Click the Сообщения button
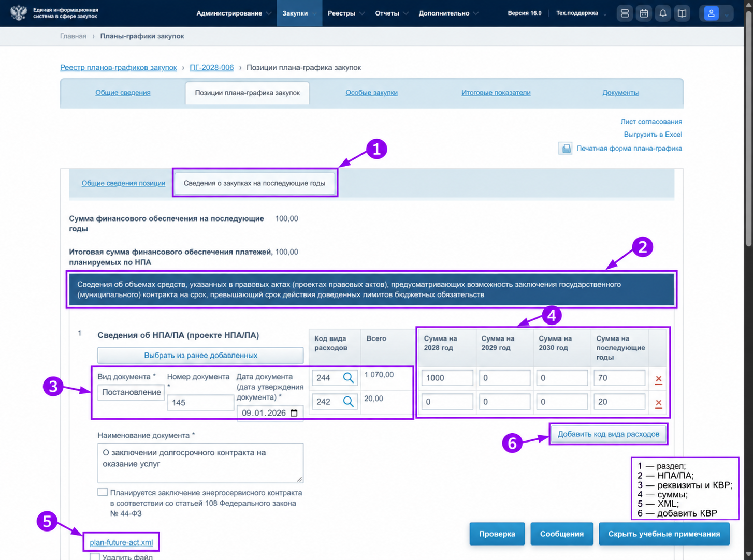This screenshot has width=753, height=560. pyautogui.click(x=562, y=534)
